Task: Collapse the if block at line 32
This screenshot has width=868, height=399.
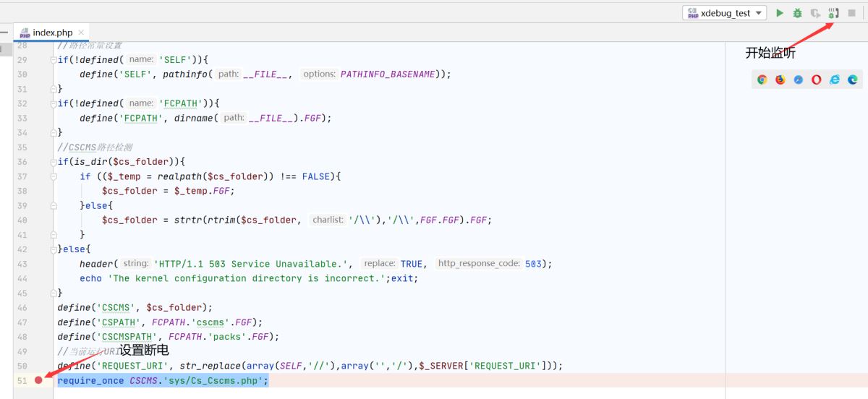Action: (x=54, y=103)
